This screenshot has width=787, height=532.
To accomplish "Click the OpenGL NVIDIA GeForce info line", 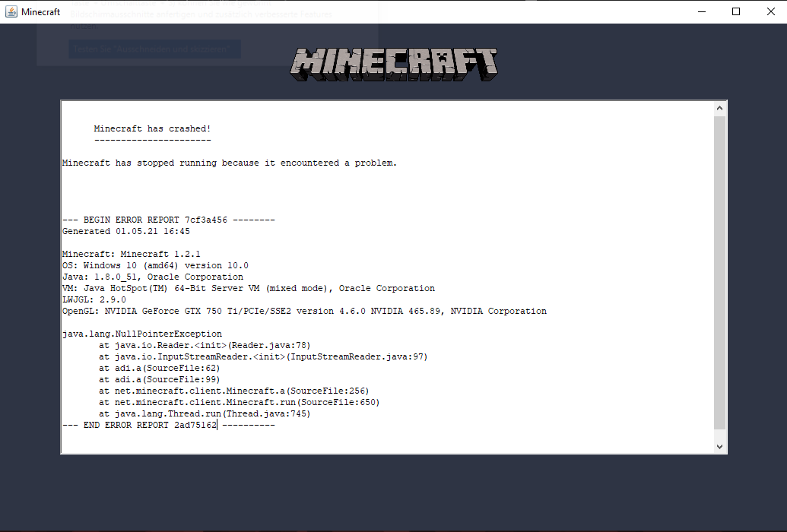I will (304, 310).
